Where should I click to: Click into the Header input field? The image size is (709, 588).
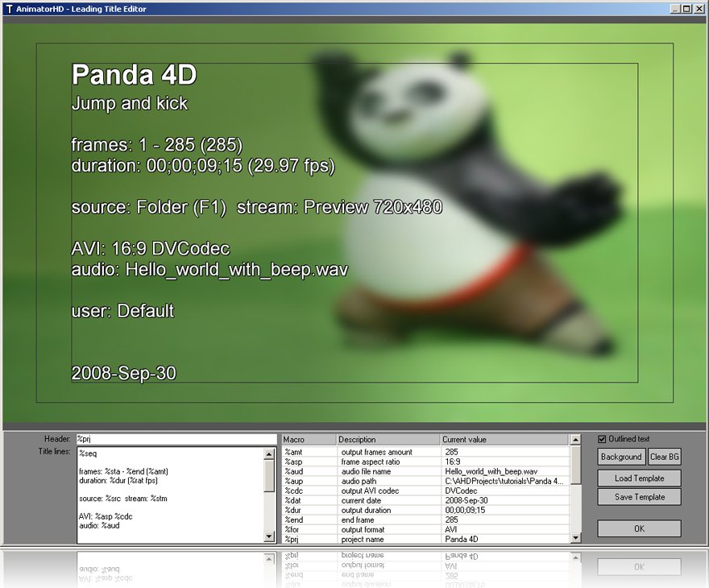176,439
